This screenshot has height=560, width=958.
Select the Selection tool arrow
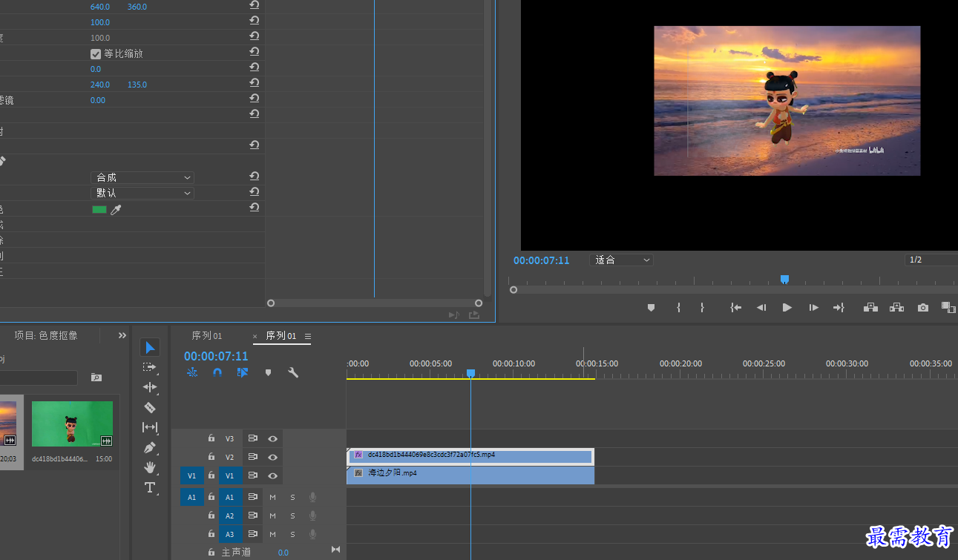tap(150, 347)
